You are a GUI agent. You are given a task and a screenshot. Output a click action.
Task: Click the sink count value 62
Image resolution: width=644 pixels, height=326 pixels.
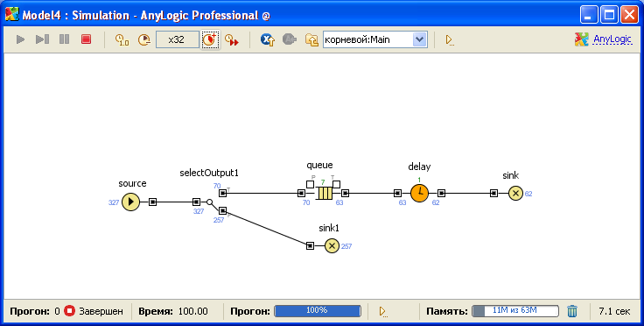click(528, 194)
